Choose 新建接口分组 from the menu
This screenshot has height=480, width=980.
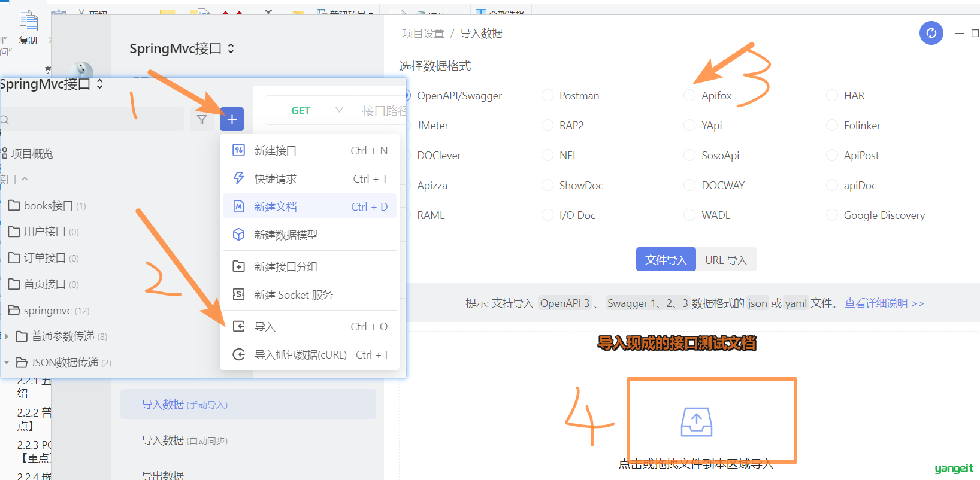[x=310, y=266]
